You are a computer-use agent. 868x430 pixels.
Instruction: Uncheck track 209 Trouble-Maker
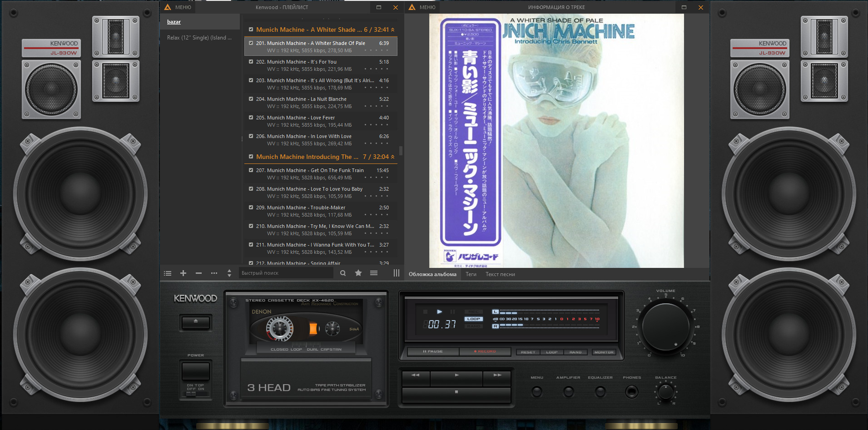pos(251,208)
